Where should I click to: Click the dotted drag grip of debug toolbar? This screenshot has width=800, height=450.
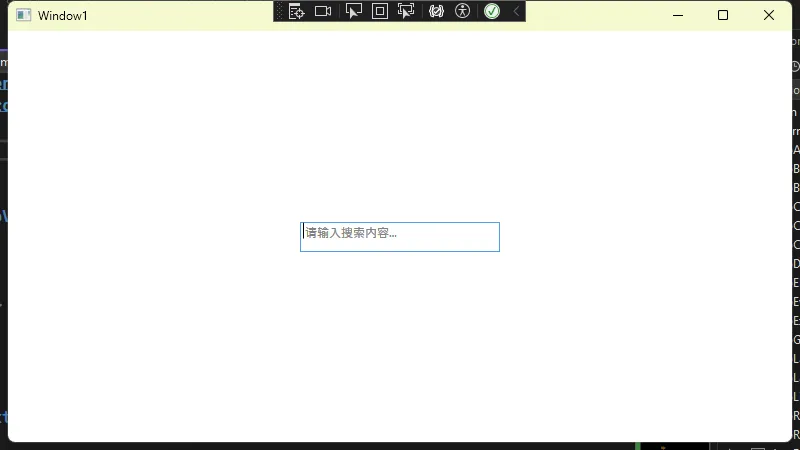point(280,11)
